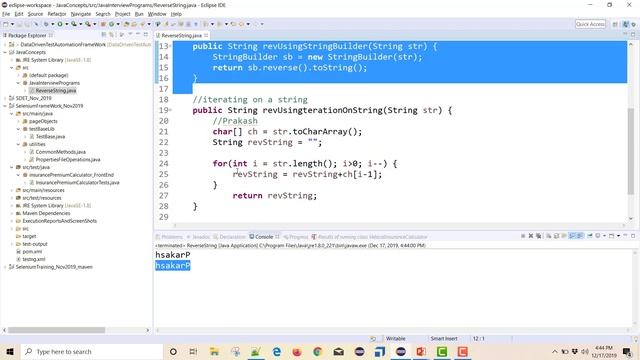Open the Navigate menu
This screenshot has width=640, height=360.
pos(81,14)
